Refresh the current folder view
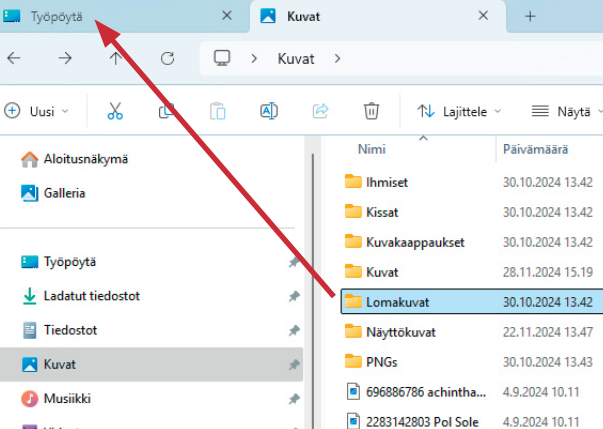Image resolution: width=603 pixels, height=429 pixels. 167,58
